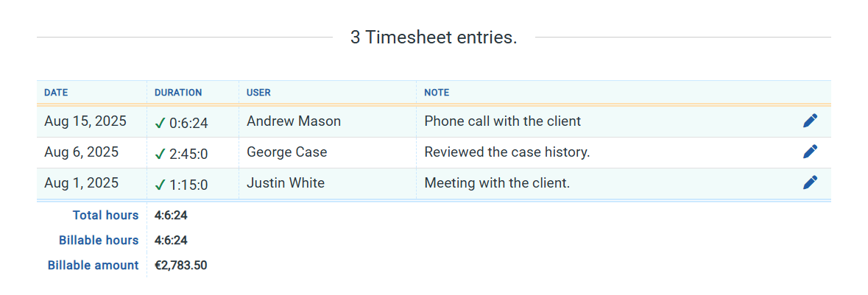Click the Total hours value 4:6:24

(171, 216)
